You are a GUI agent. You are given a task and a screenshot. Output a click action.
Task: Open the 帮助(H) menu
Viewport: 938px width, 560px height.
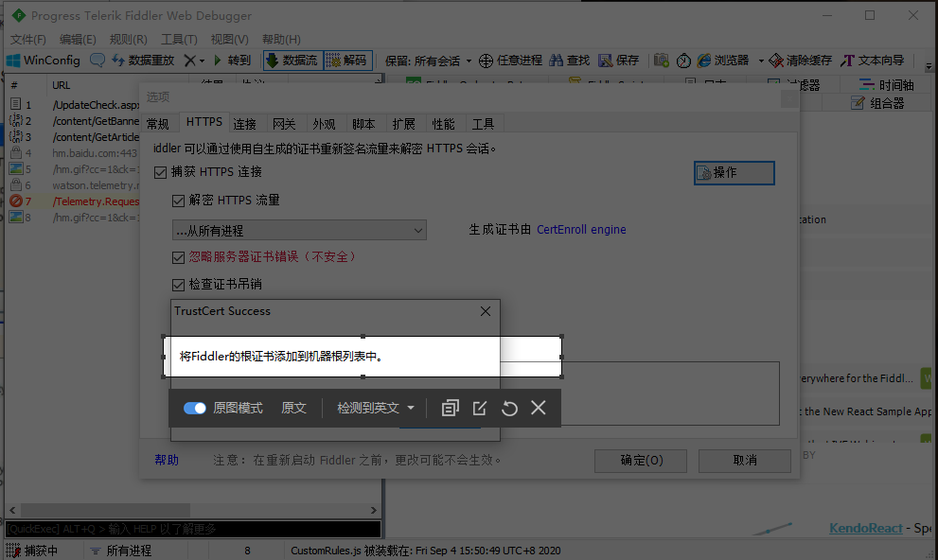click(x=281, y=40)
